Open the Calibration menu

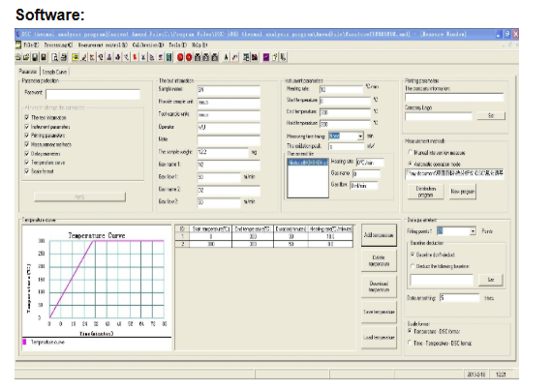point(148,45)
